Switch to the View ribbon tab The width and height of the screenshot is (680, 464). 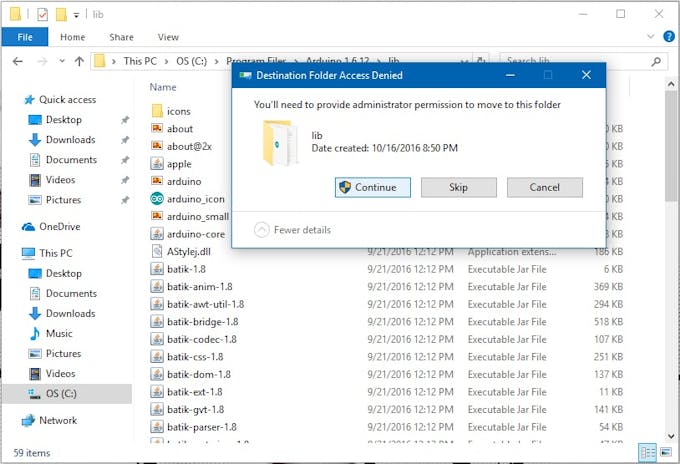[x=168, y=37]
